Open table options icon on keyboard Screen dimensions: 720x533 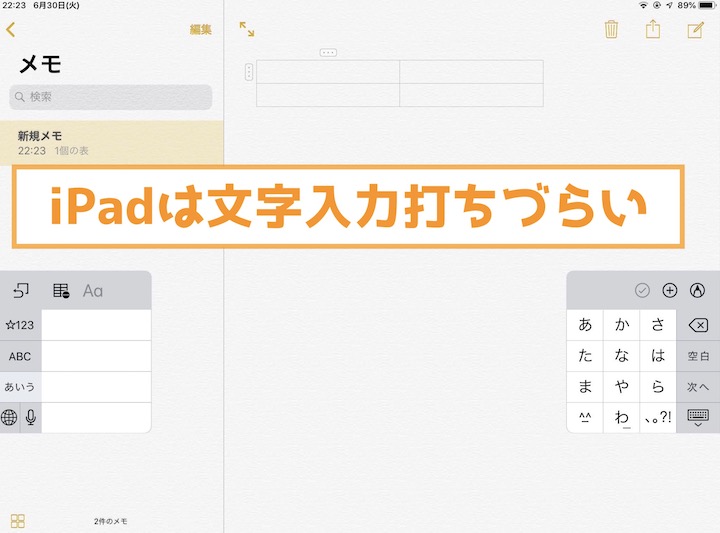click(61, 291)
